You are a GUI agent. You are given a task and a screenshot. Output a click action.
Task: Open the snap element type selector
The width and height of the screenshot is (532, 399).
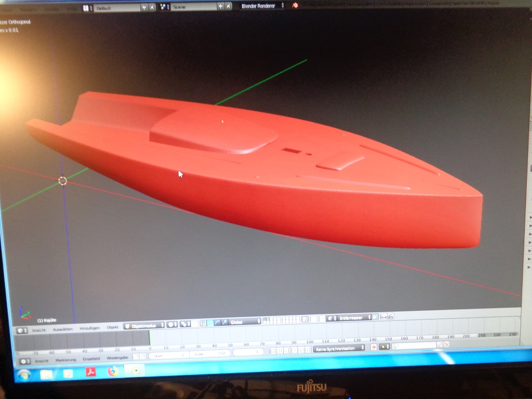[x=331, y=318]
